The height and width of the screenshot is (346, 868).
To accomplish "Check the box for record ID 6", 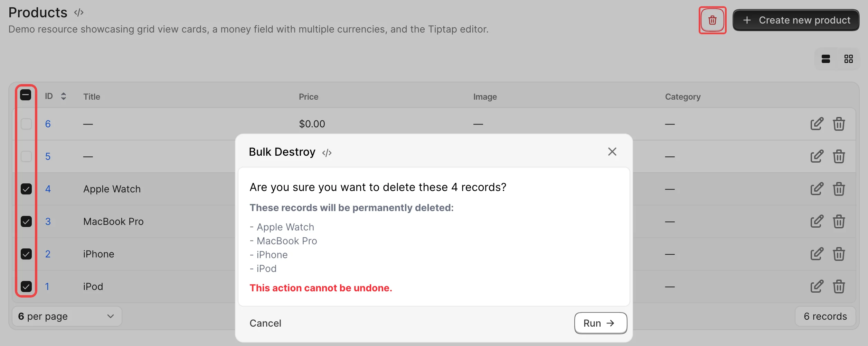I will [26, 124].
